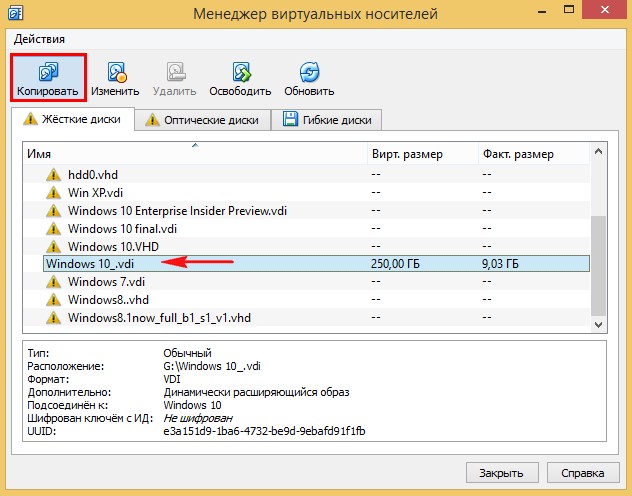Switch to the Жёсткие диски tab
This screenshot has height=496, width=632.
point(73,119)
